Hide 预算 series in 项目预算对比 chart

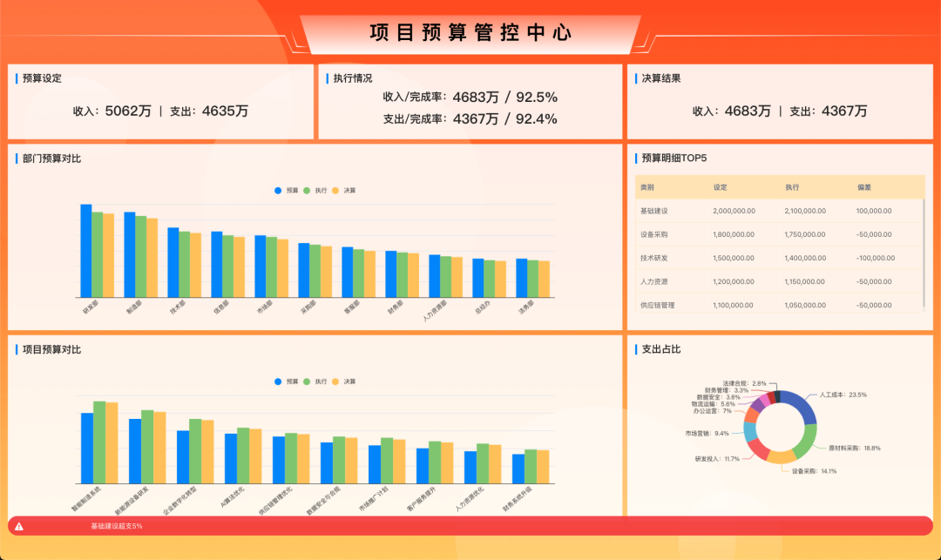285,381
